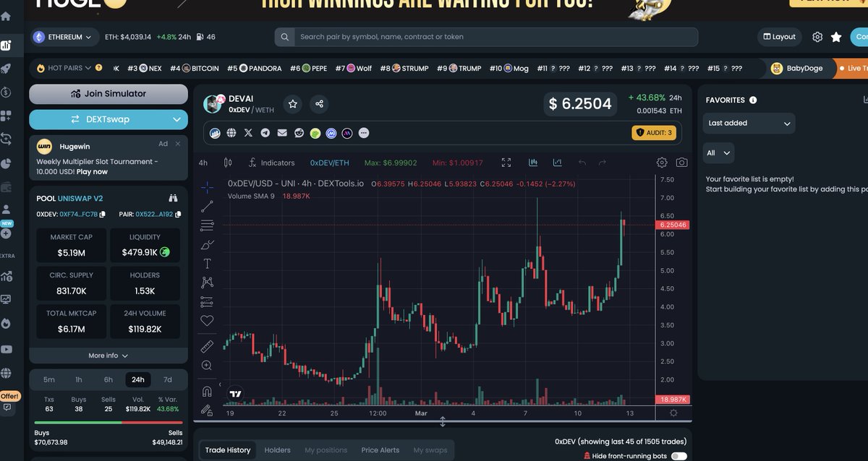Select the zoom in tool on chart
The width and height of the screenshot is (868, 461).
pos(207,366)
